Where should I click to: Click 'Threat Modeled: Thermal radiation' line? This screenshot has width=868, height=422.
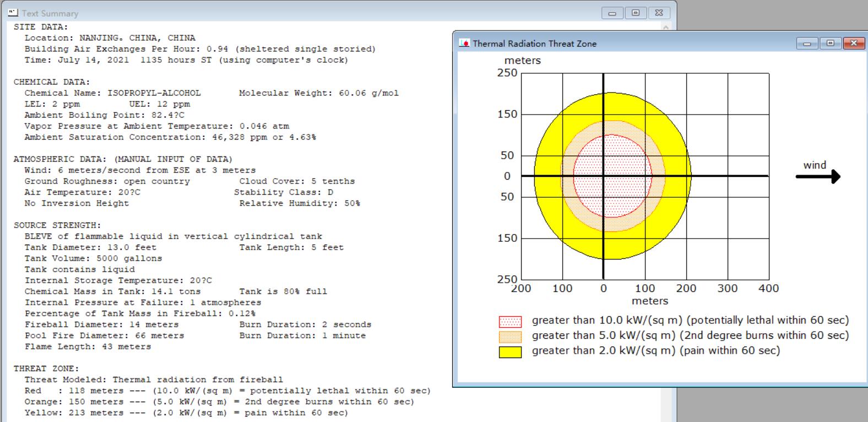154,380
